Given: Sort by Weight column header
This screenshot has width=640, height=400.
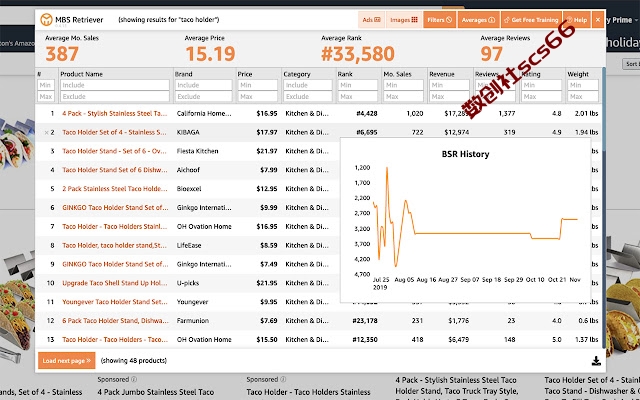Looking at the screenshot, I should [578, 74].
